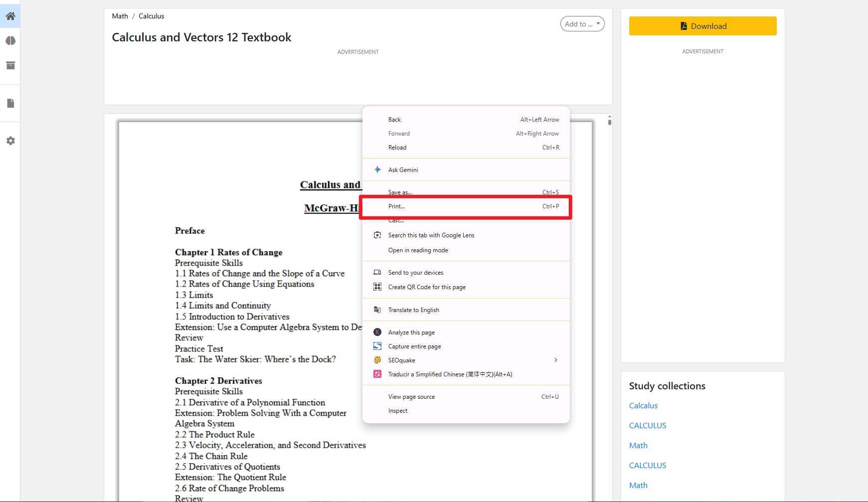The height and width of the screenshot is (502, 868).
Task: Click the Ask Gemini sparkle icon
Action: (x=377, y=169)
